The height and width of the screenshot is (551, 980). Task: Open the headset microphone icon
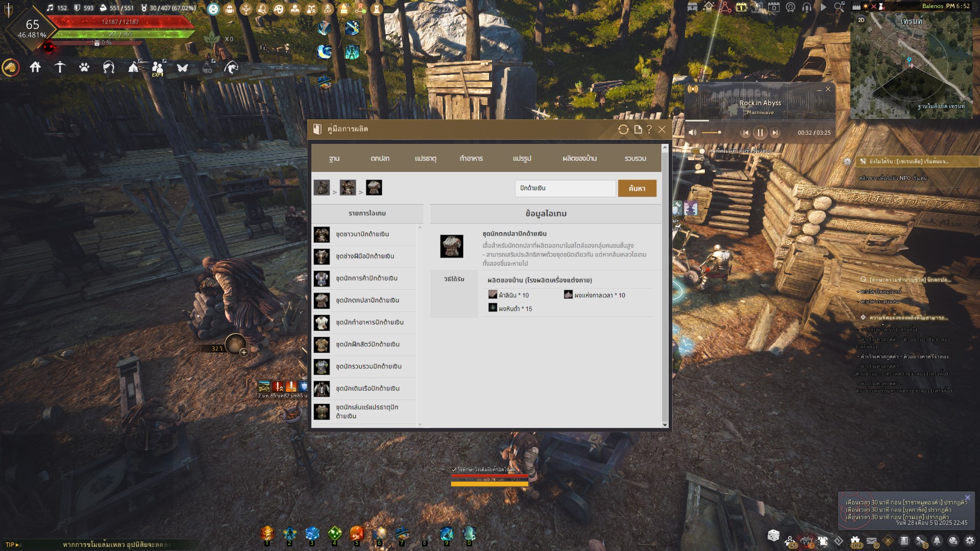coord(807,7)
